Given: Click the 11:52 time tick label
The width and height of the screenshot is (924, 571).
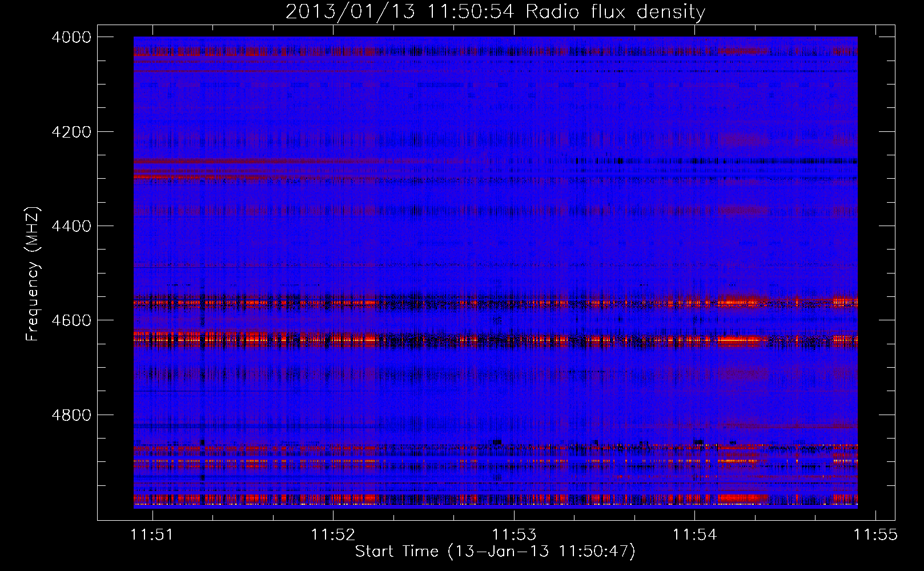Looking at the screenshot, I should click(x=333, y=534).
